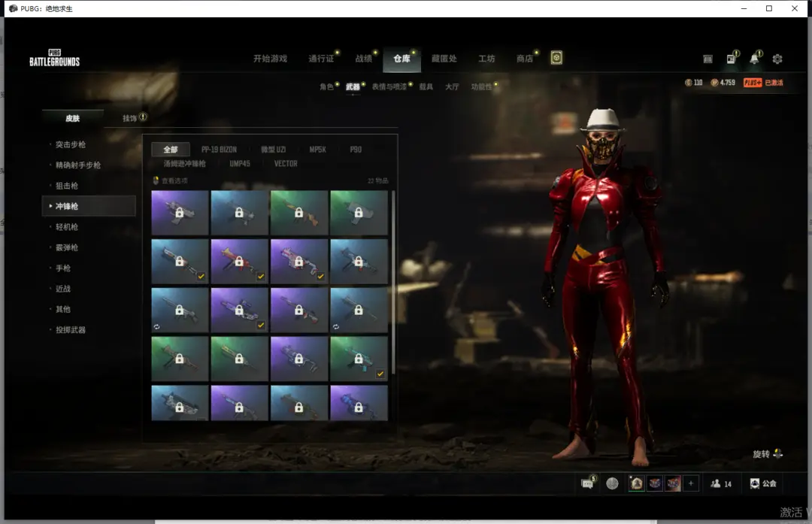The image size is (812, 524).
Task: Click the swap icon on third-row last skin
Action: click(335, 327)
